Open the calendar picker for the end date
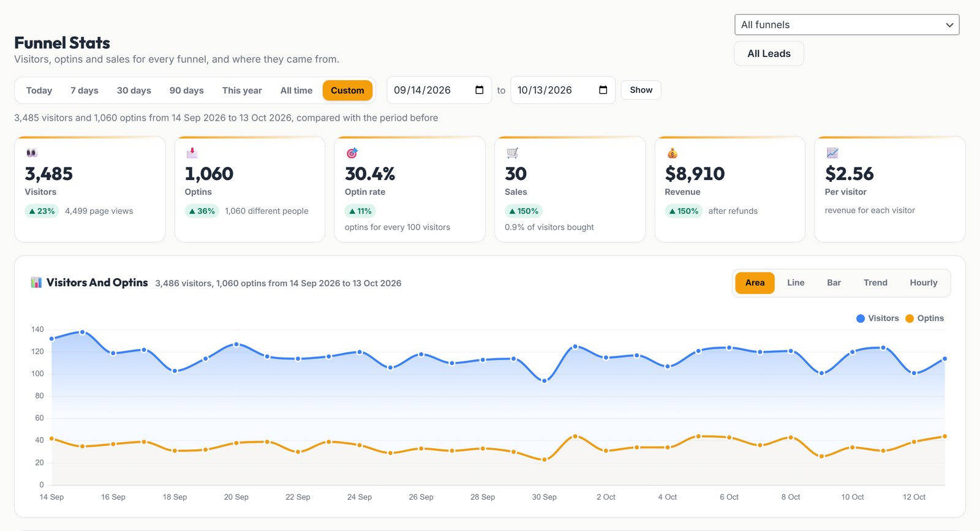The width and height of the screenshot is (980, 531). [603, 90]
